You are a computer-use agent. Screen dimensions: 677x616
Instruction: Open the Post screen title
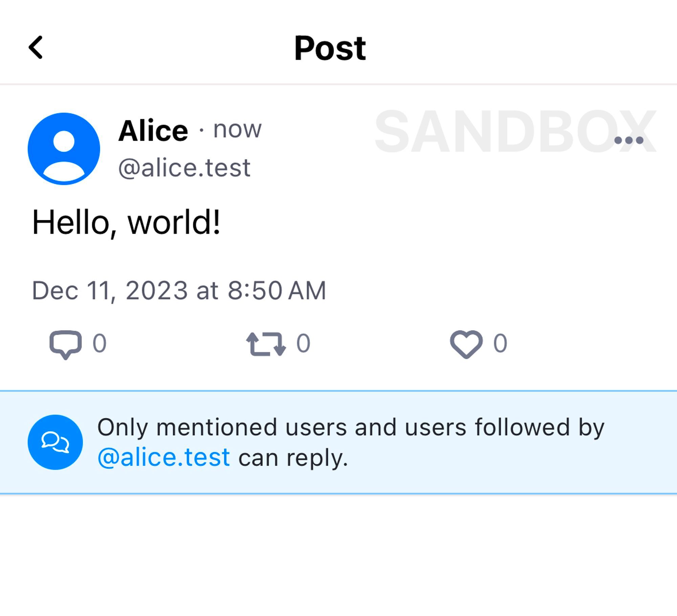point(330,47)
